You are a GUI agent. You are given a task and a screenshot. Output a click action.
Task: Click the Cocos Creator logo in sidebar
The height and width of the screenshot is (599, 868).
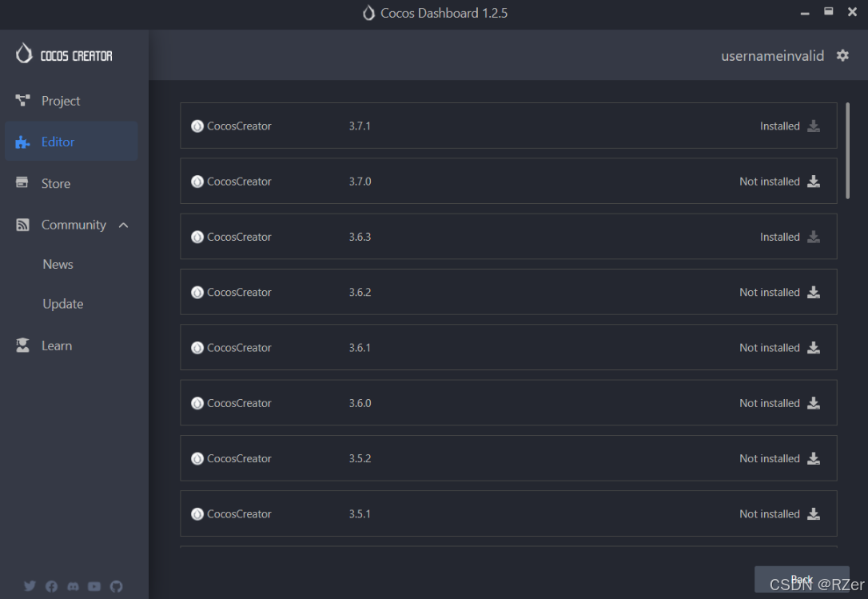(64, 54)
